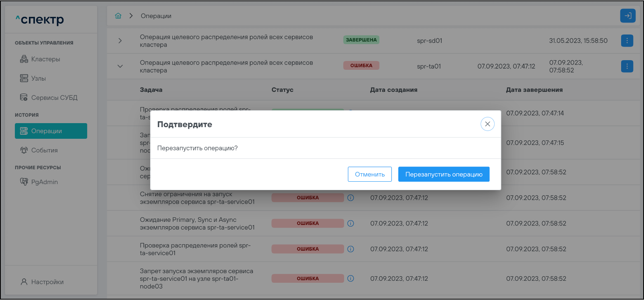Open Кластеры in the sidebar
The height and width of the screenshot is (300, 644).
click(45, 59)
